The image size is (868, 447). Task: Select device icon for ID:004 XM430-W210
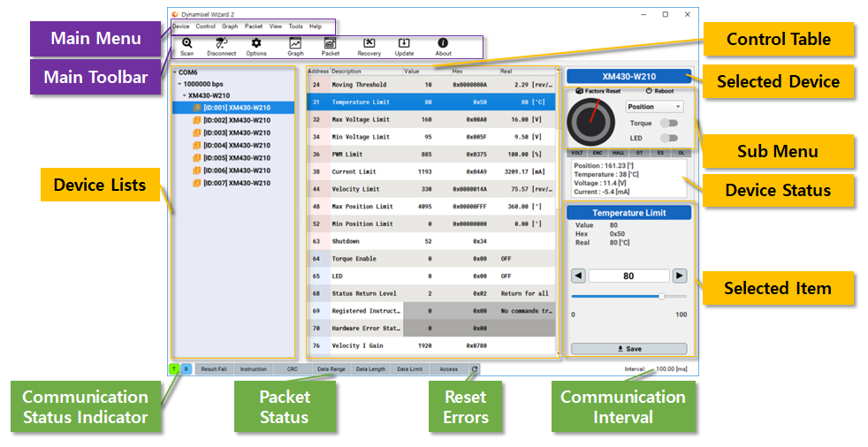pyautogui.click(x=196, y=146)
